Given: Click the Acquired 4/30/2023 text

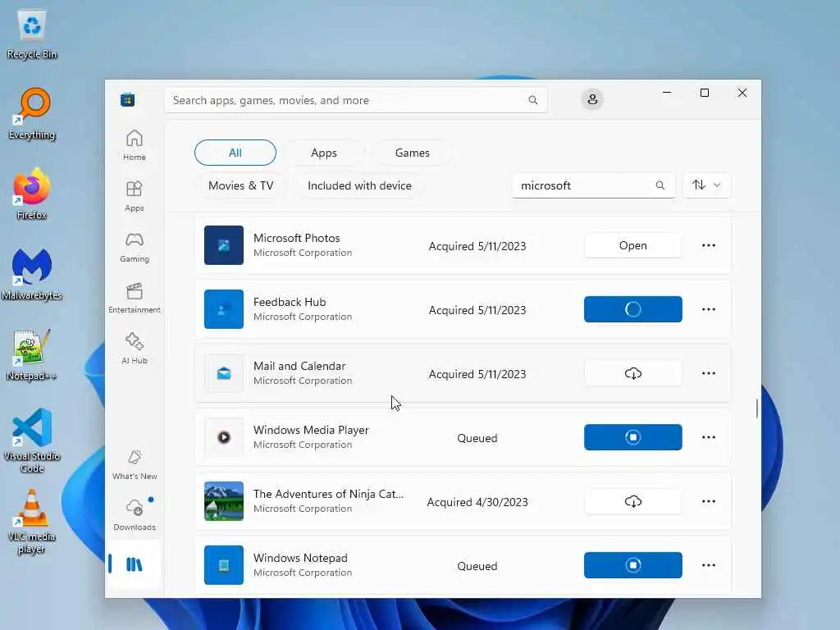Looking at the screenshot, I should 477,502.
